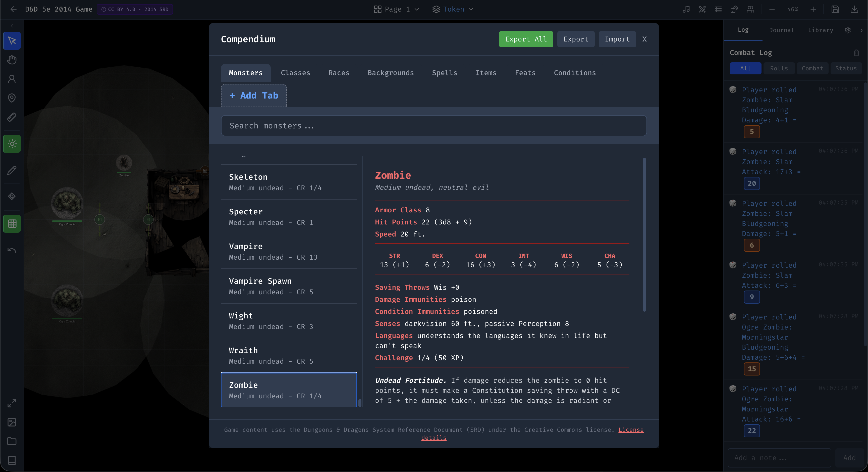Select Specter in the monster list

[289, 217]
